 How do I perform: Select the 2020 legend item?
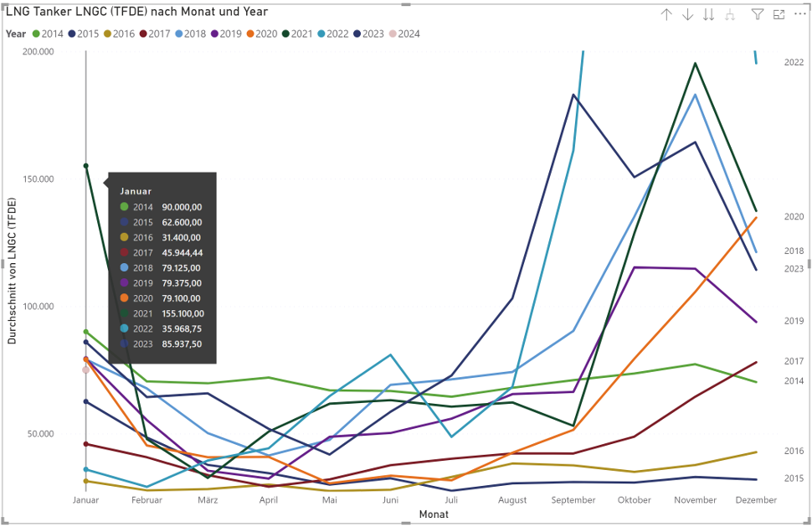[265, 34]
